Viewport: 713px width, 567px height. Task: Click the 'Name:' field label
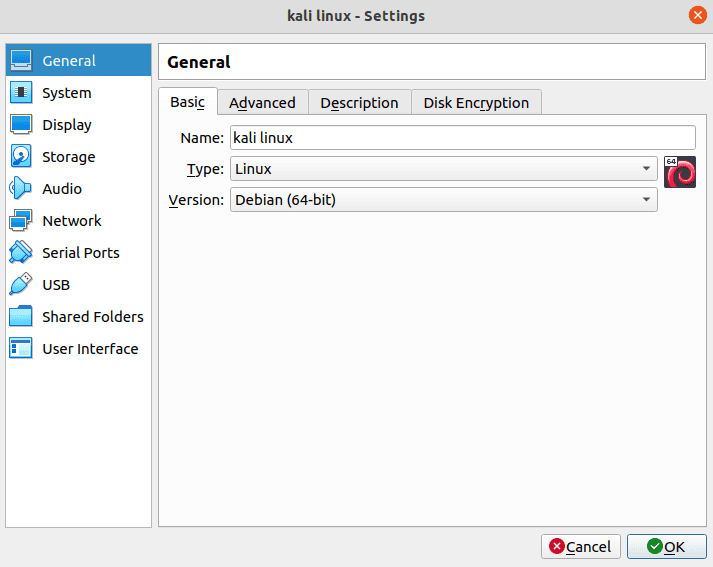[x=202, y=138]
